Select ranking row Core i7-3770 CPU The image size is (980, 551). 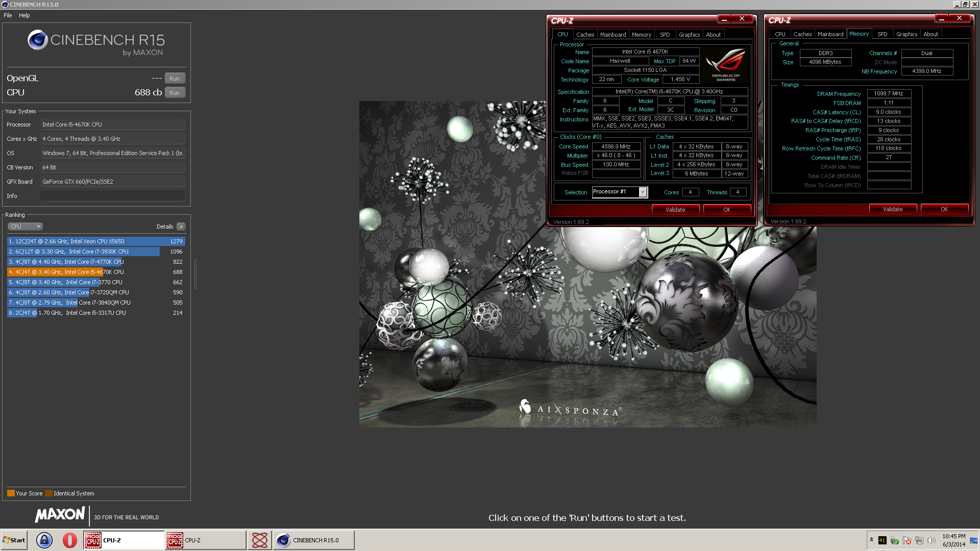click(96, 282)
